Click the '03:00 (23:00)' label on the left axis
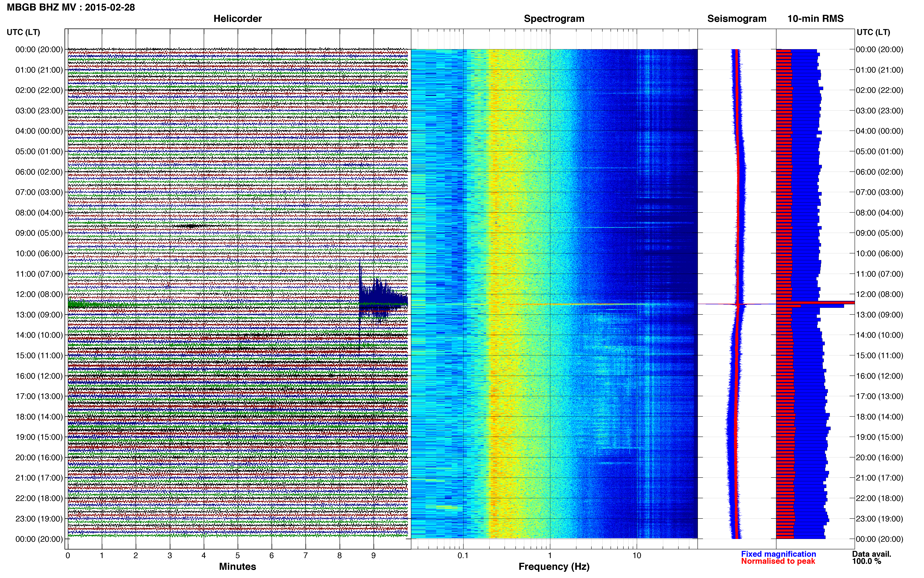The width and height of the screenshot is (924, 578). coord(39,111)
